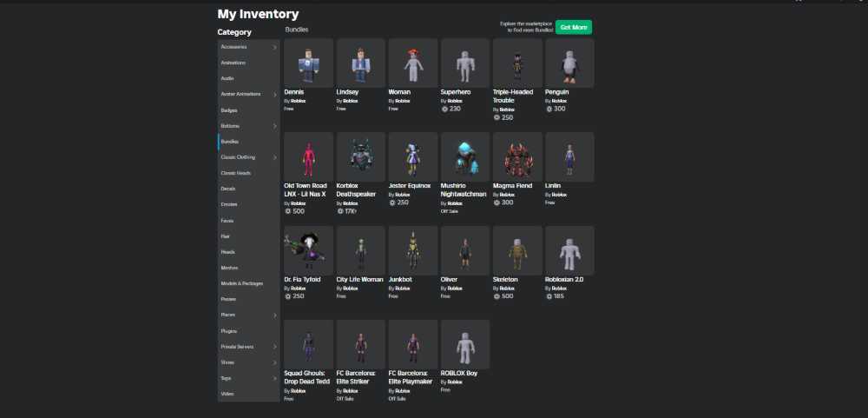Select the Bundles category
Viewport: 868px width, 418px height.
pos(248,142)
